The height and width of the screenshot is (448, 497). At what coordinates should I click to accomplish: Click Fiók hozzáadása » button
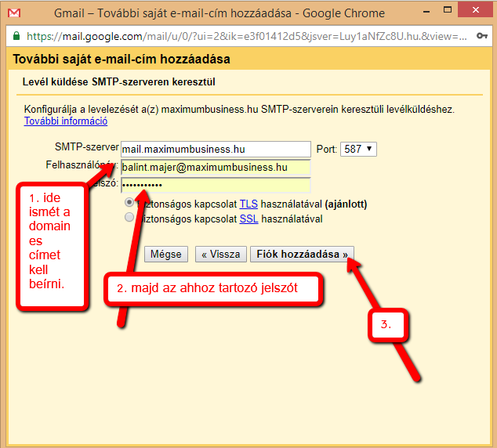coord(302,255)
